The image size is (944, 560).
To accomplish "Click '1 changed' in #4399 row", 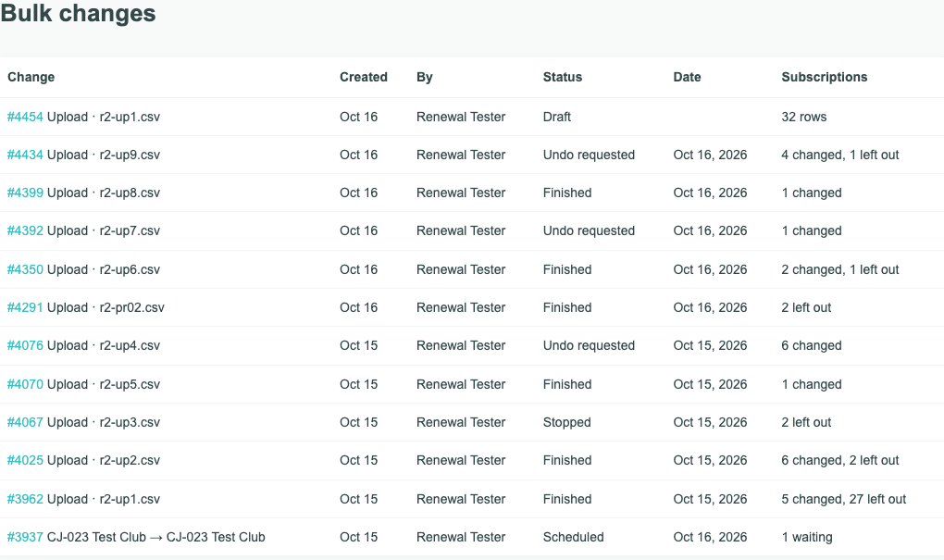I will point(812,193).
